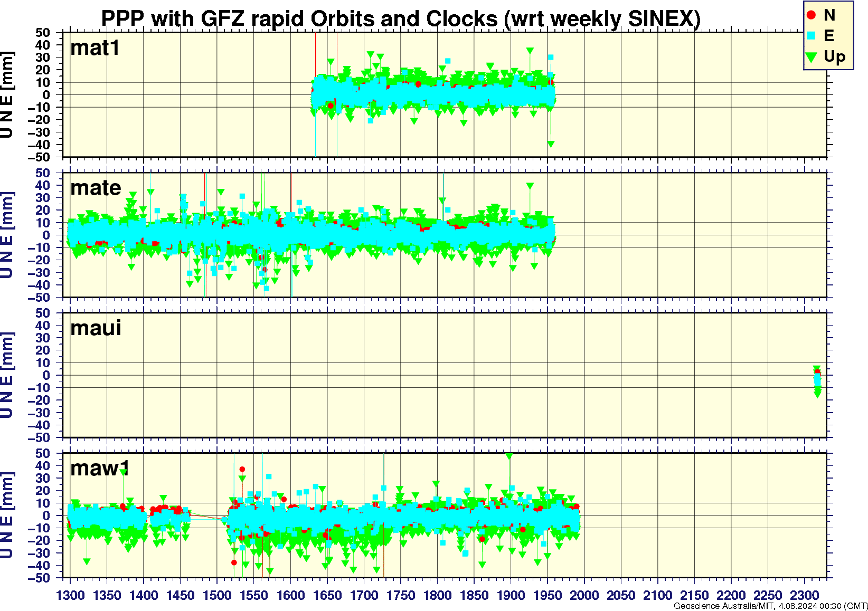Click the 'mate' station label
Image resolution: width=868 pixels, height=611 pixels.
[96, 188]
